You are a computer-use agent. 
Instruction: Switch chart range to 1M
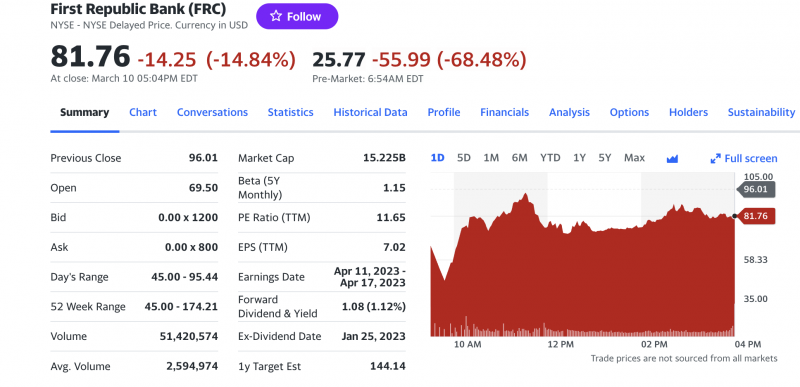pos(491,158)
